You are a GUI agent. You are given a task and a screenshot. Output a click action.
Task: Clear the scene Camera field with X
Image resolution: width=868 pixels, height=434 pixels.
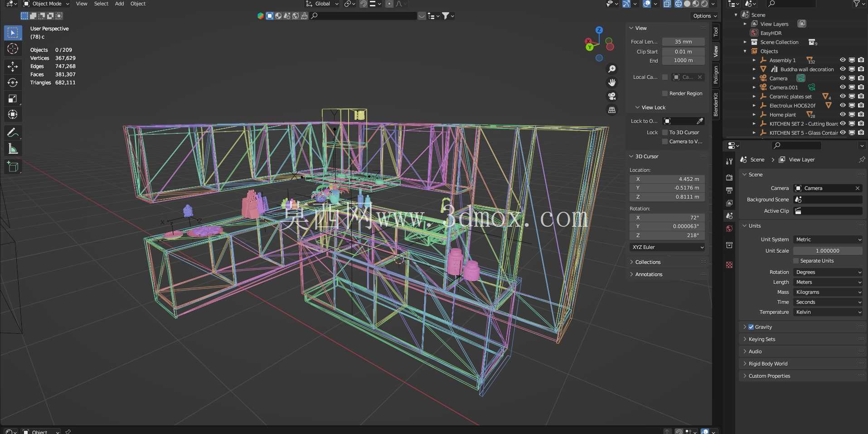[x=858, y=188]
